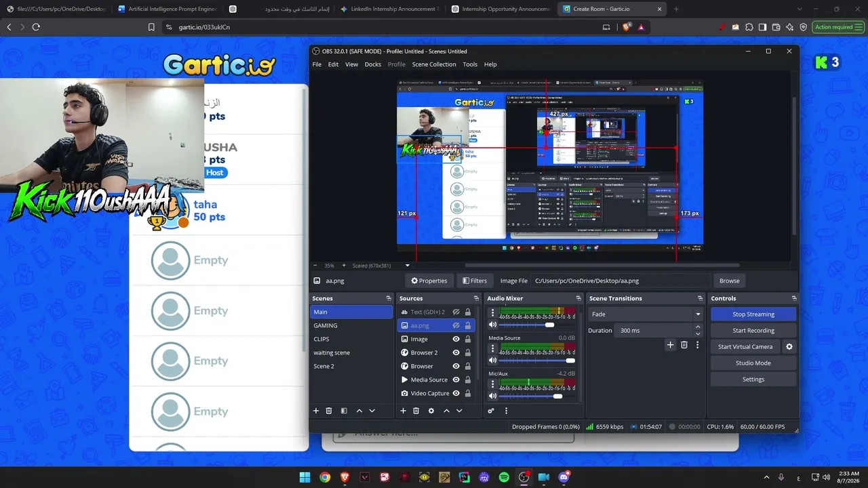Add a new scene with the plus icon
Image resolution: width=868 pixels, height=488 pixels.
(315, 411)
